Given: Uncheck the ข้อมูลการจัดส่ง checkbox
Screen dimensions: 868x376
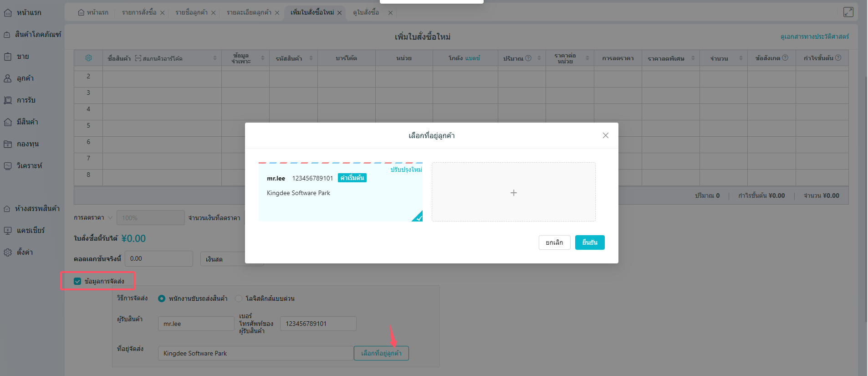Looking at the screenshot, I should [x=77, y=281].
